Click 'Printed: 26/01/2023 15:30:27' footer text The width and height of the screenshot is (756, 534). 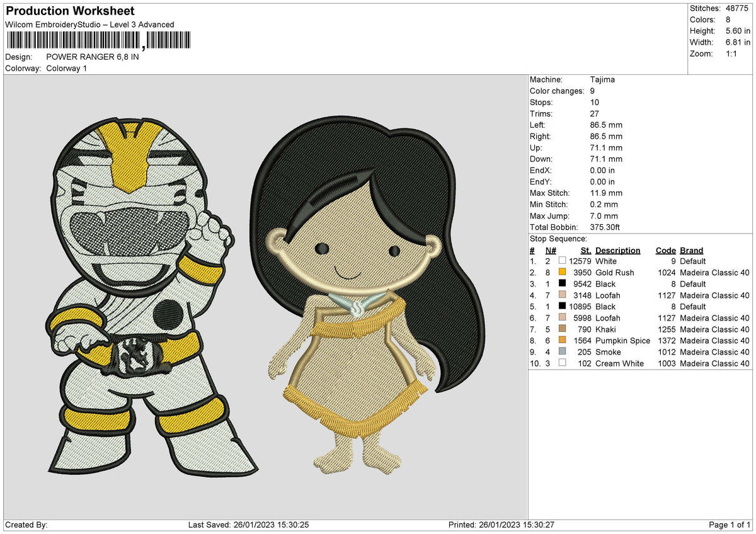tap(501, 525)
